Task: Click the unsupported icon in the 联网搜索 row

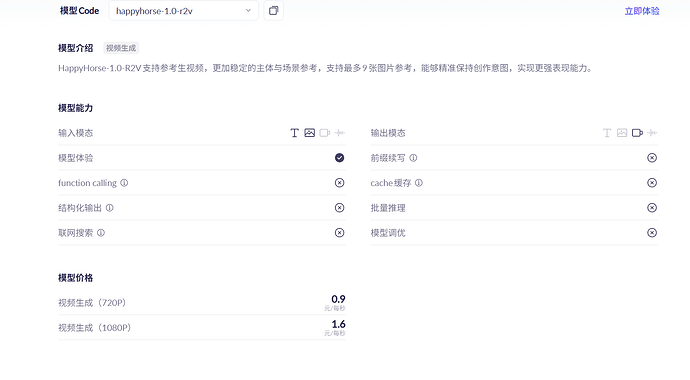Action: pos(339,233)
